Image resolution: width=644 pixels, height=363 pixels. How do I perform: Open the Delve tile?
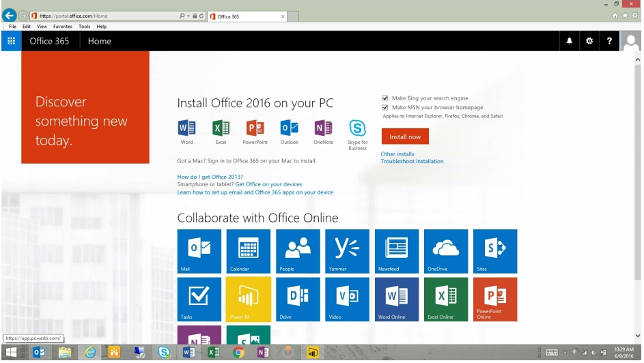(x=298, y=299)
